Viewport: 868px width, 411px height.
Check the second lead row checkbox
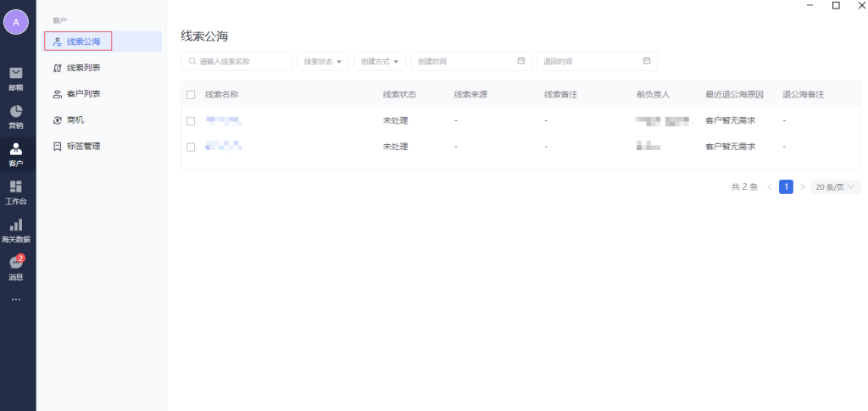point(191,147)
